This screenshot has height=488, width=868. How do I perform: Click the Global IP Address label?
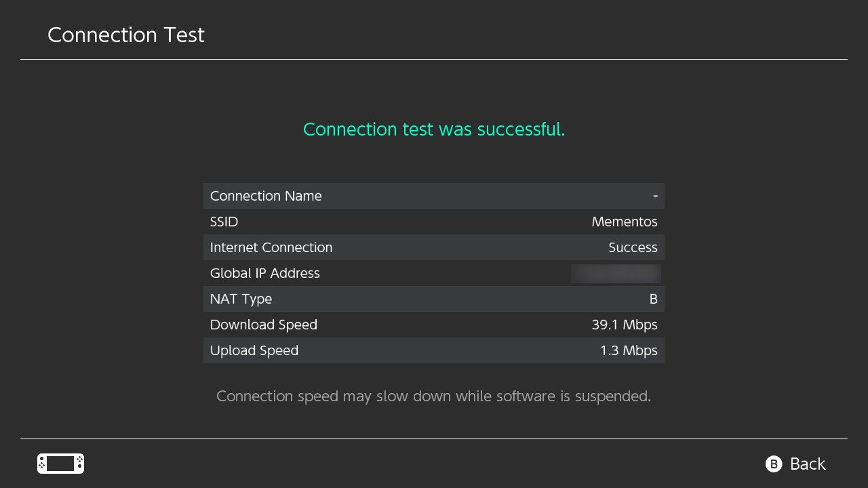265,273
